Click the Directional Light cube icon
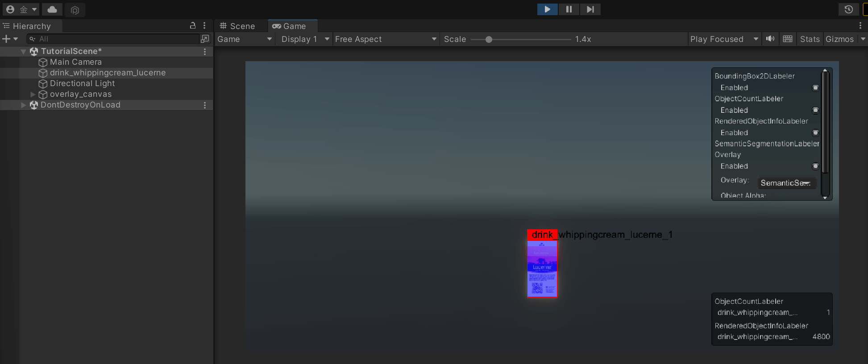The width and height of the screenshot is (868, 364). 43,84
